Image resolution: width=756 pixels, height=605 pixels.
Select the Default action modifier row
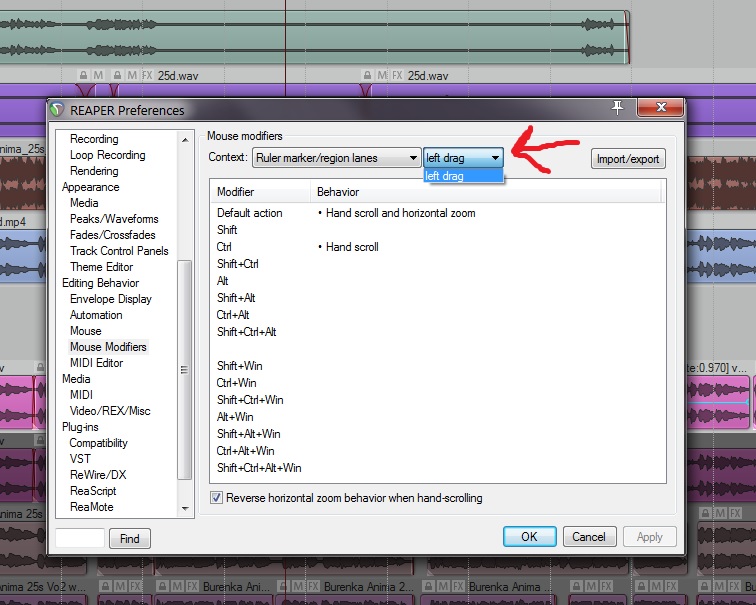point(438,213)
